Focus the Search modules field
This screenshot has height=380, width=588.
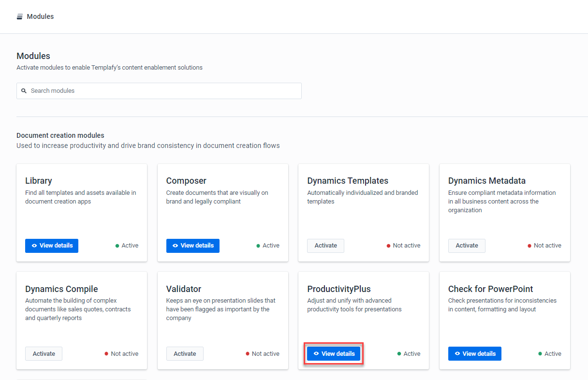point(159,91)
